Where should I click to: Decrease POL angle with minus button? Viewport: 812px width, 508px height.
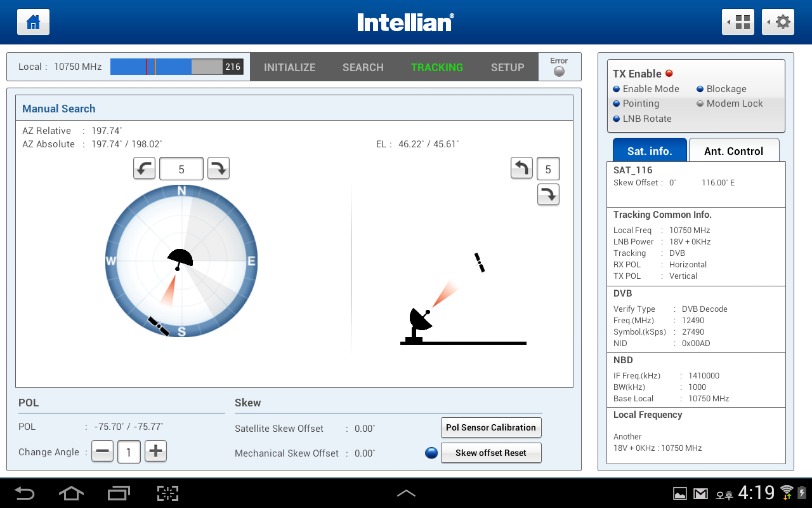[x=102, y=452]
